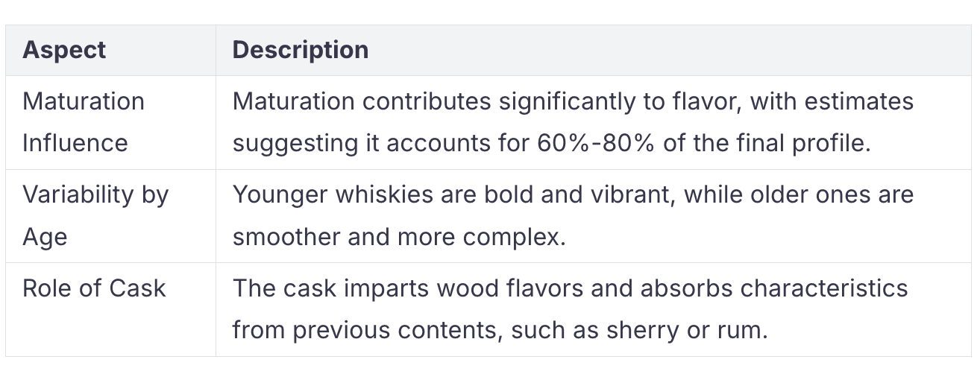Click the 60%-80% figure in the text
The width and height of the screenshot is (980, 374).
595,143
